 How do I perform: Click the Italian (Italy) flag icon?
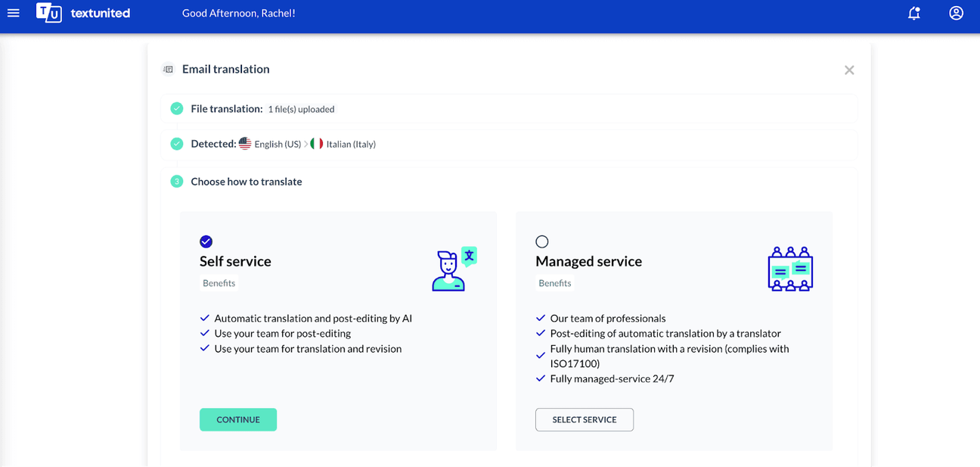[317, 144]
